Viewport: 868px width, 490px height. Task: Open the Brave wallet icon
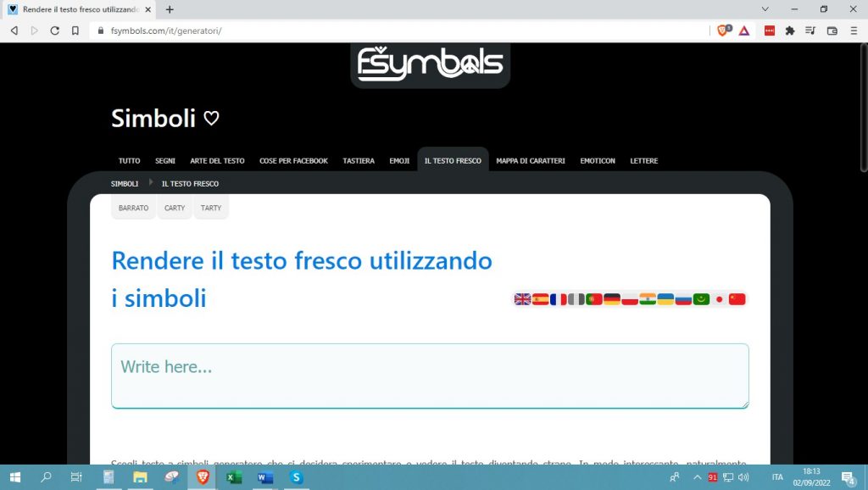pos(832,31)
